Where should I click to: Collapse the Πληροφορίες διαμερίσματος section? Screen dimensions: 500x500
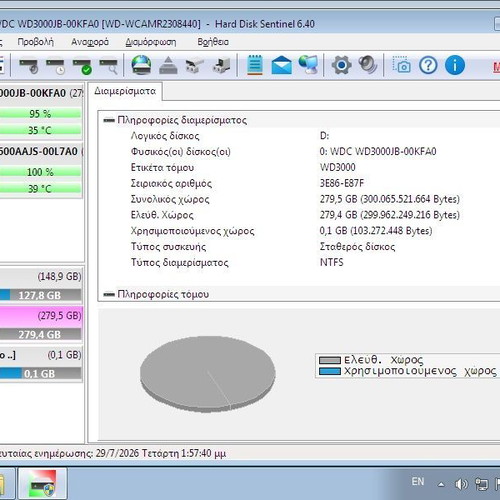pos(109,120)
